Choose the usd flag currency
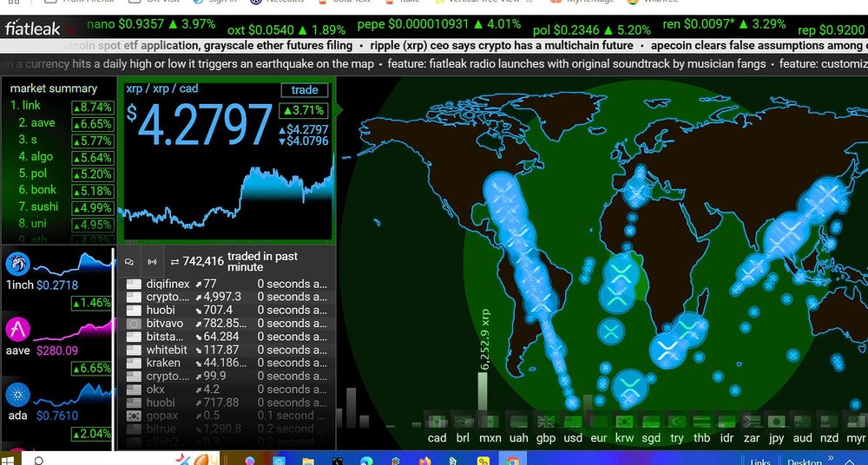Viewport: 868px width, 465px height. click(x=573, y=422)
